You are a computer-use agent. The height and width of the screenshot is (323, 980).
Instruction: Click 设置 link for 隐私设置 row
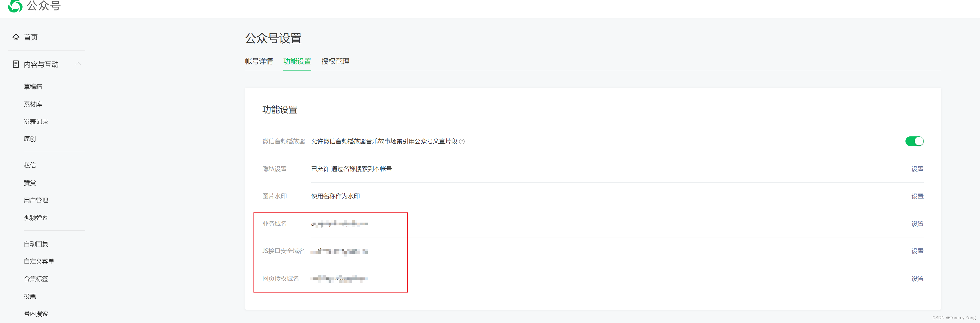coord(917,169)
